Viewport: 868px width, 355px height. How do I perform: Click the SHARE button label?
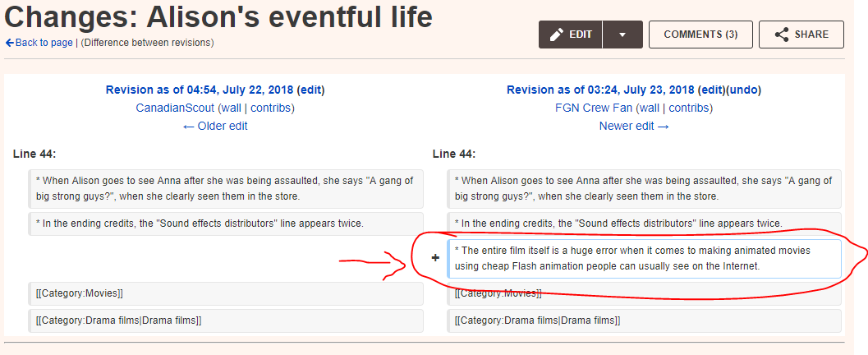coord(811,35)
